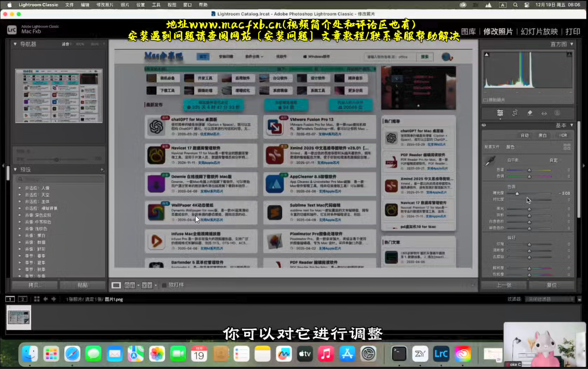Open Terminal from the Dock
The image size is (588, 369).
399,354
